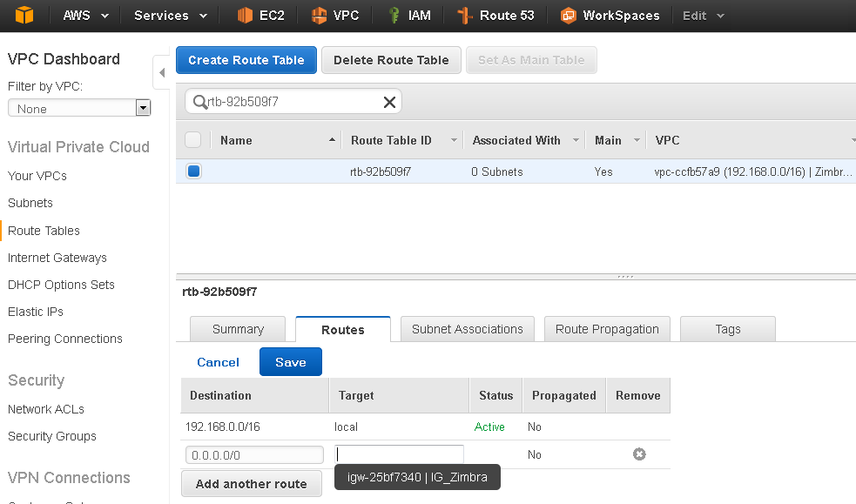Screen dimensions: 856x504
Task: Click the 192.168.0.0/16 destination row
Action: pos(425,427)
